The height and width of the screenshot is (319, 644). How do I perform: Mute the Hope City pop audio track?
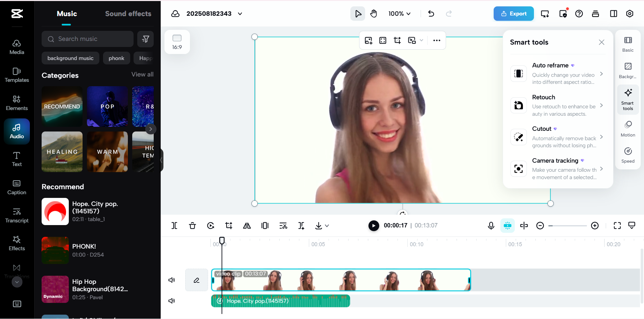pos(171,301)
